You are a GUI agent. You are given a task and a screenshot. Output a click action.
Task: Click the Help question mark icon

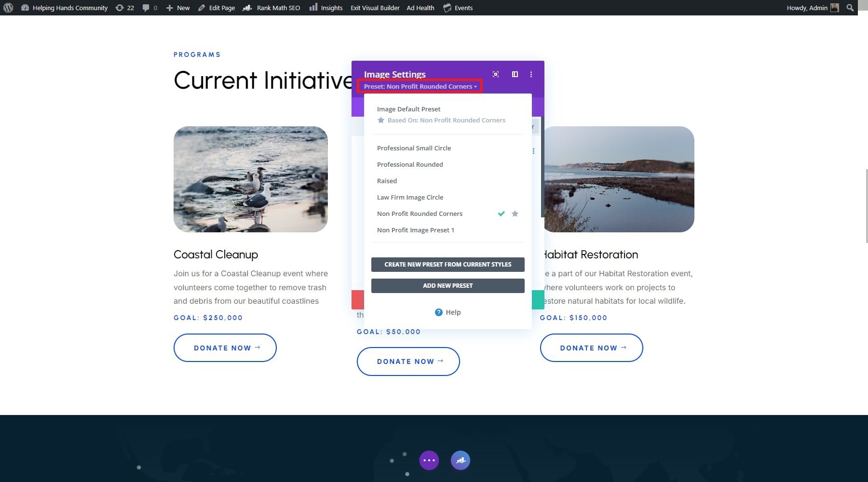click(438, 312)
